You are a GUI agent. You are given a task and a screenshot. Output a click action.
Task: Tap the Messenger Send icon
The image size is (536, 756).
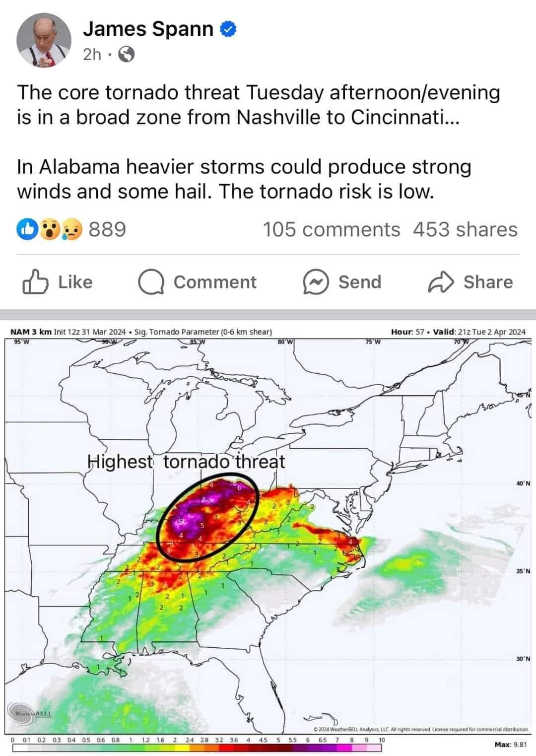click(x=316, y=282)
